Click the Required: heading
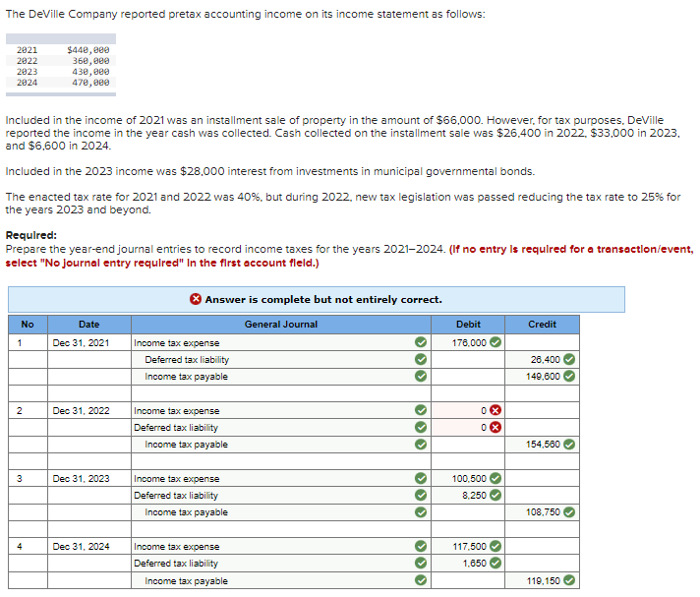The height and width of the screenshot is (597, 700). (x=31, y=235)
